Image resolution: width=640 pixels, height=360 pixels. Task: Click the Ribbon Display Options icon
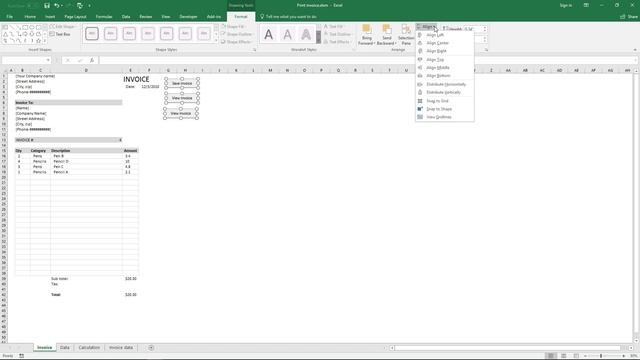pyautogui.click(x=586, y=5)
